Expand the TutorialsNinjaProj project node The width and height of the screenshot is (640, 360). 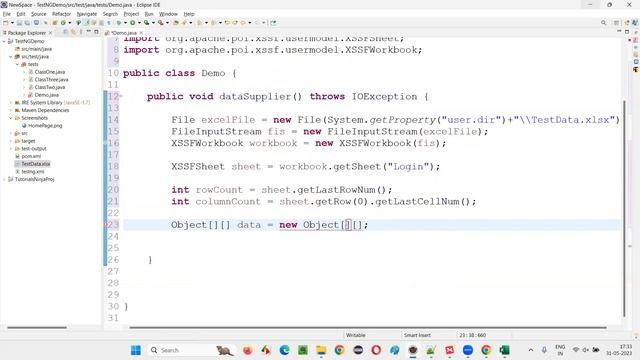[x=4, y=179]
